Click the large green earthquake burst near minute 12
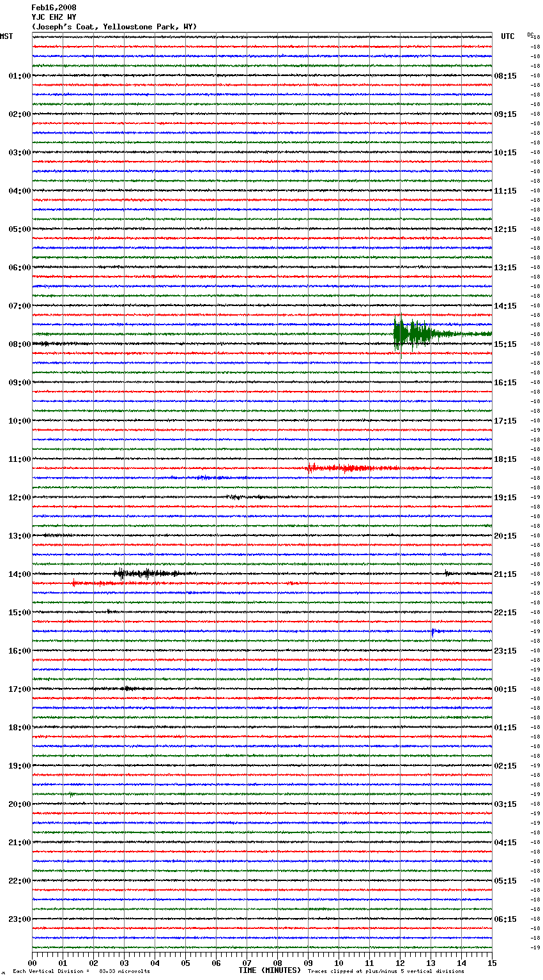 pos(422,333)
